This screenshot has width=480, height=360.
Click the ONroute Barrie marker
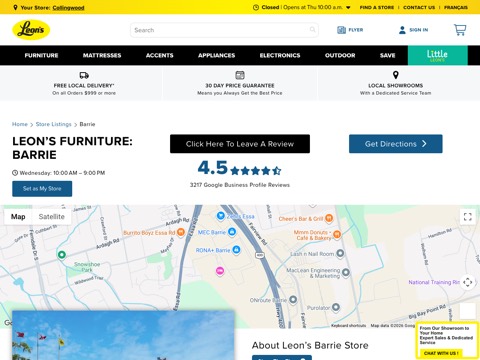click(x=293, y=300)
